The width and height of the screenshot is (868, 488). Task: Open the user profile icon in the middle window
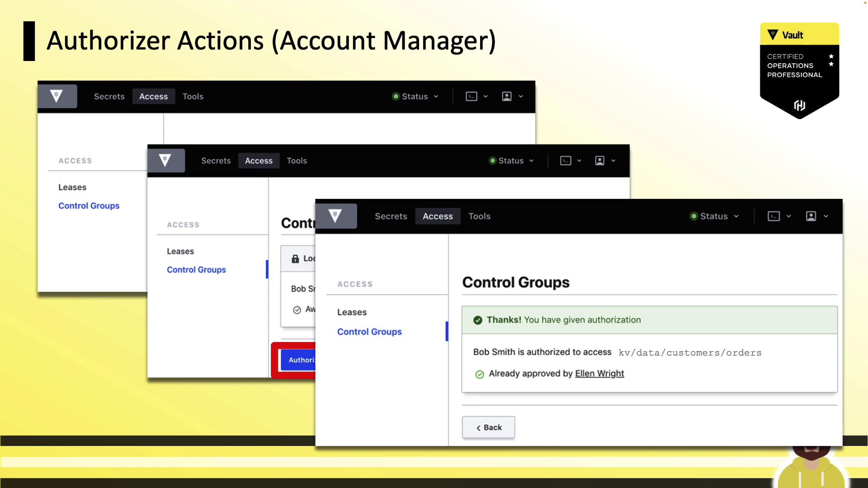pos(599,161)
